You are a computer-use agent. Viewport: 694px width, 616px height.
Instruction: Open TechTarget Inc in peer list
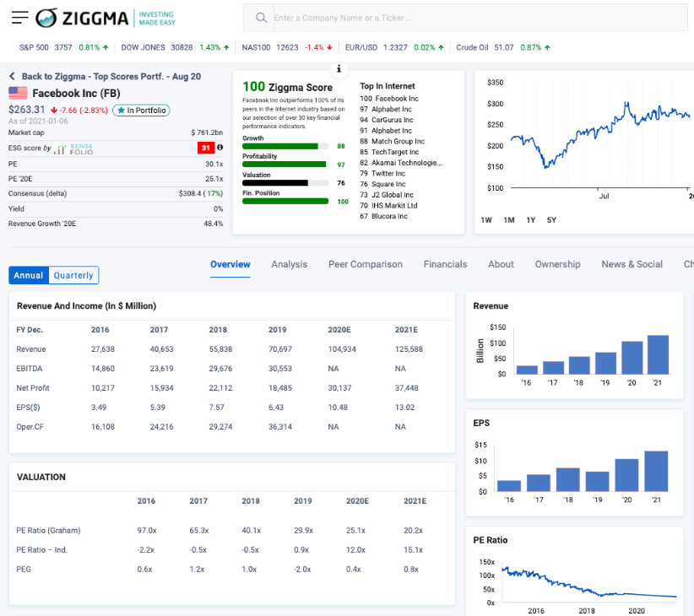pyautogui.click(x=389, y=152)
